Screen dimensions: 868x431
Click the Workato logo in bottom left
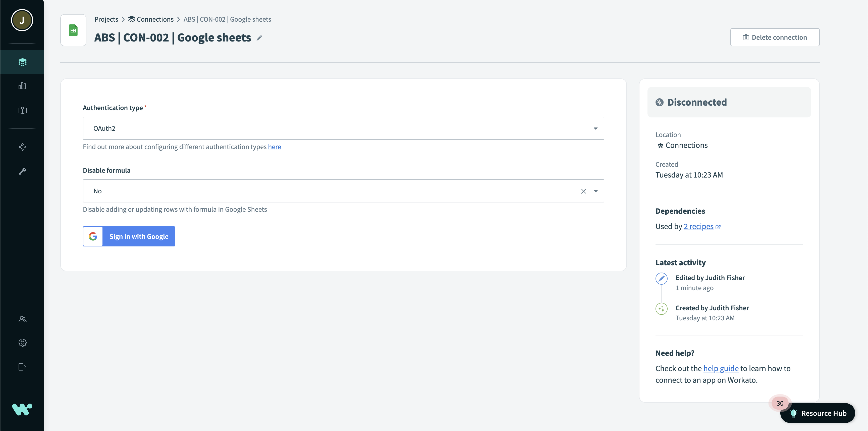[22, 410]
